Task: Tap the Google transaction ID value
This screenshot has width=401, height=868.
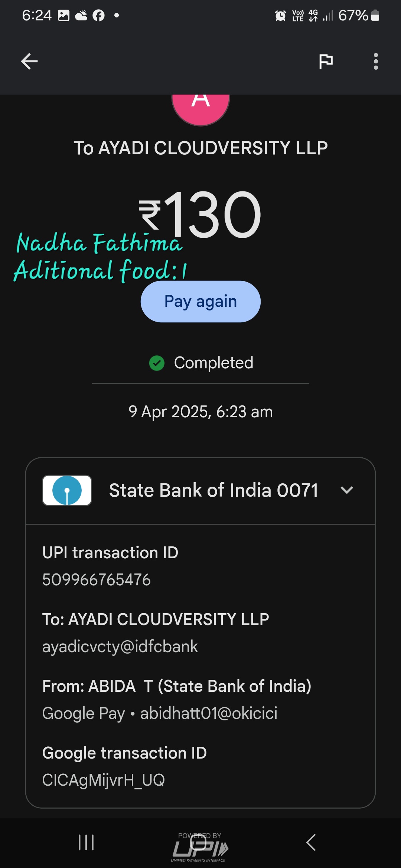Action: click(104, 780)
